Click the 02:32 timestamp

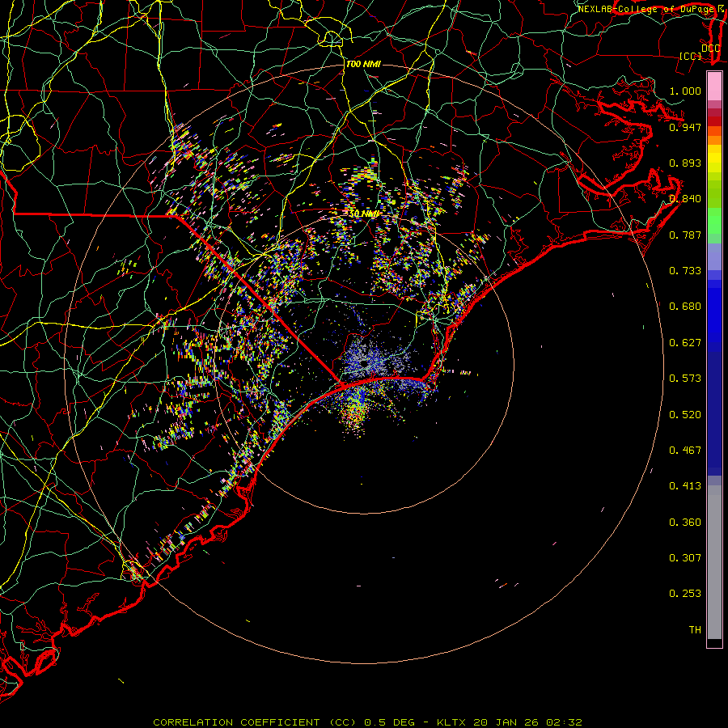coord(564,722)
